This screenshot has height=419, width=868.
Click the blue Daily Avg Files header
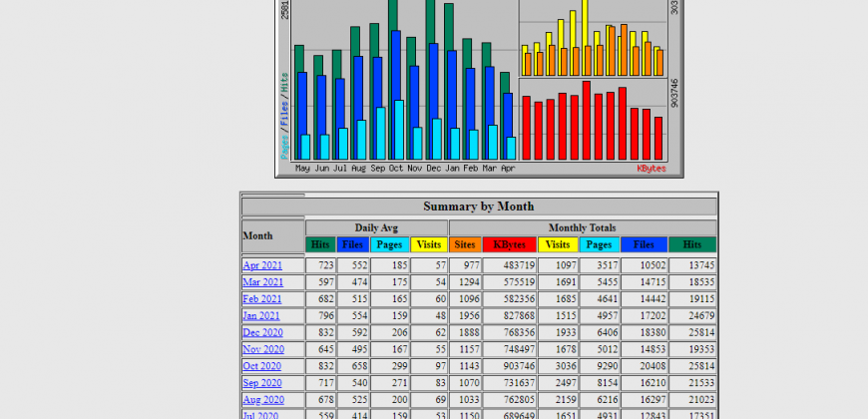[352, 244]
